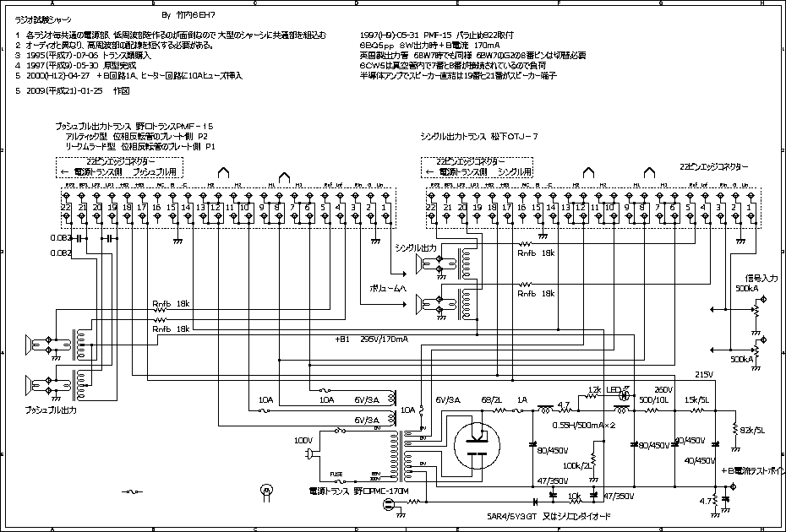The height and width of the screenshot is (532, 786).
Task: Select the speaker directly above プッシュプル出力 label
Action: click(x=31, y=386)
